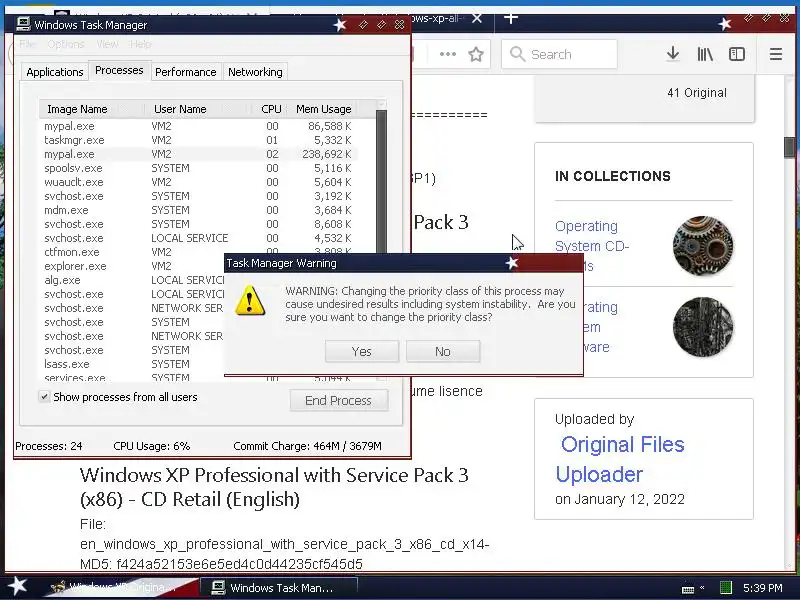Click the keyboard icon in system tray
The width and height of the screenshot is (800, 600).
(688, 589)
